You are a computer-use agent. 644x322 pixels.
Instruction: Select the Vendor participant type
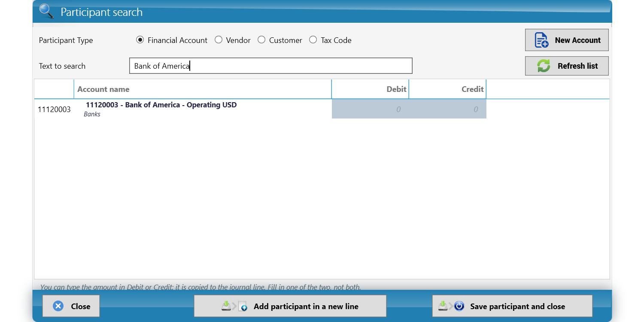tap(219, 40)
